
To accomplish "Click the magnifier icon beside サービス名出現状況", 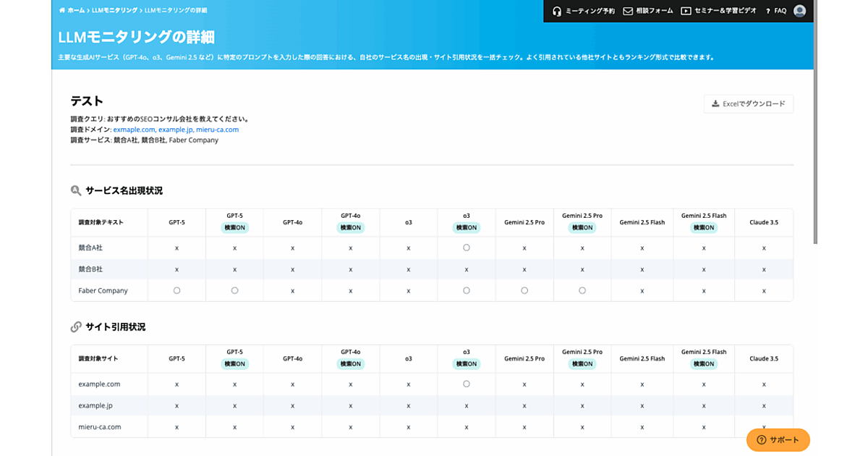I will (x=76, y=191).
